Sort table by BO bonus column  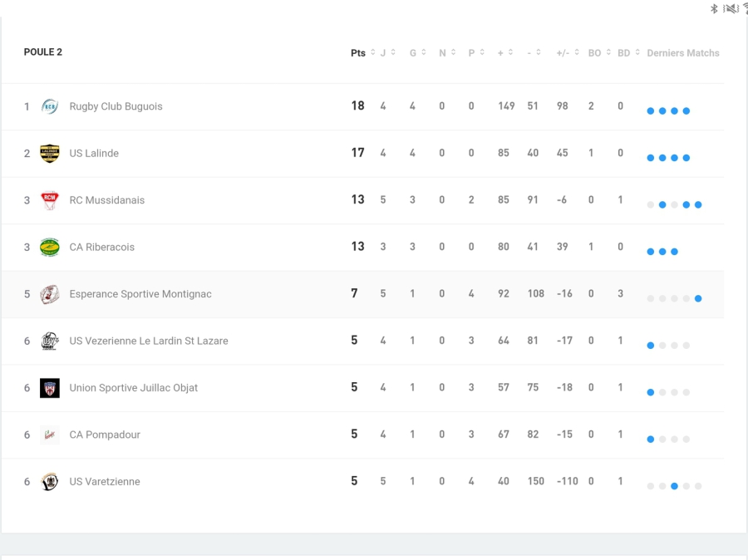point(594,53)
